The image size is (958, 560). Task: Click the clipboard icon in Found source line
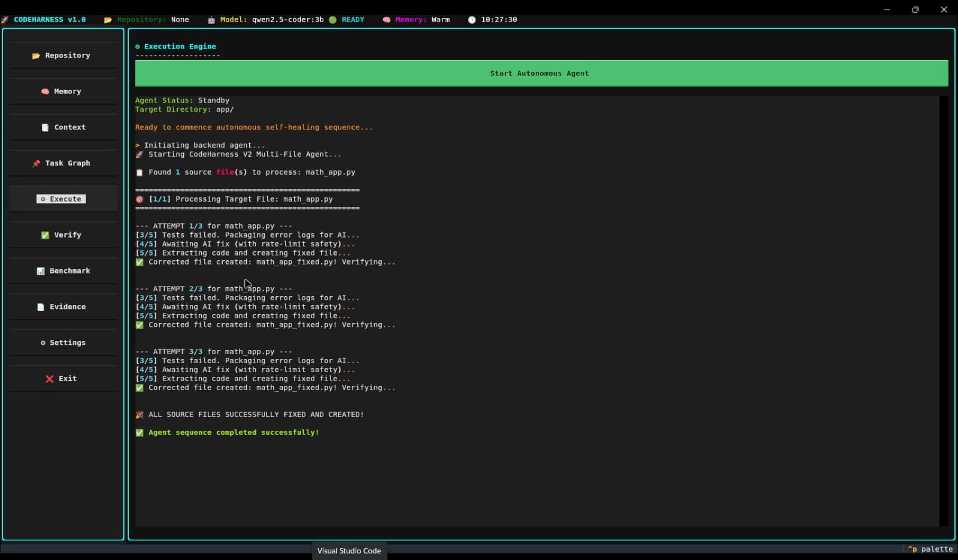pyautogui.click(x=140, y=172)
